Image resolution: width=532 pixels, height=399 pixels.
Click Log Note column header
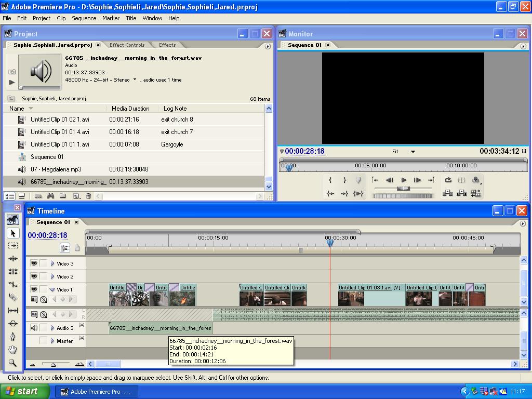click(175, 109)
